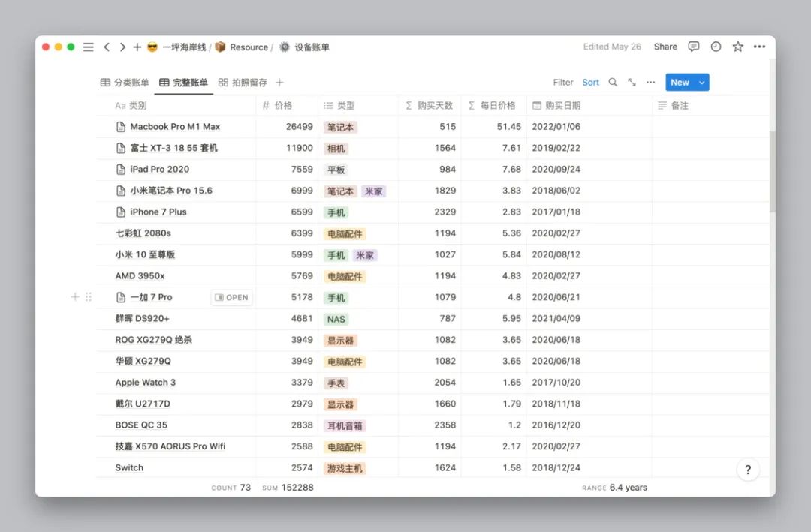Click the add row plus icon beside 一加 7 Pro
The image size is (811, 532).
click(x=75, y=296)
